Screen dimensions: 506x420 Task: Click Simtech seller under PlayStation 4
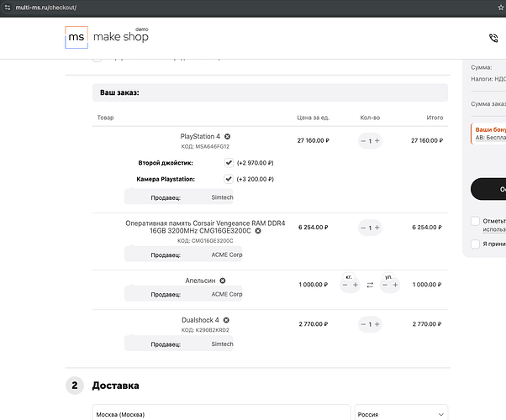(222, 197)
